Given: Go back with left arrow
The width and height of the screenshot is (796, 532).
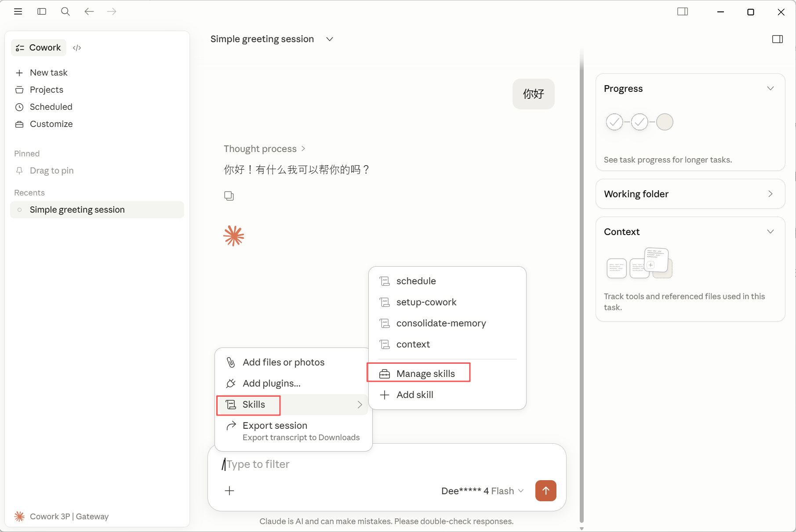Looking at the screenshot, I should pos(89,11).
